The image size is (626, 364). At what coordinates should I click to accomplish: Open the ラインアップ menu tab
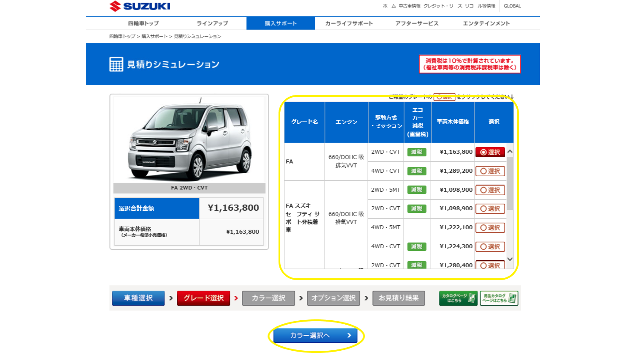(x=212, y=23)
